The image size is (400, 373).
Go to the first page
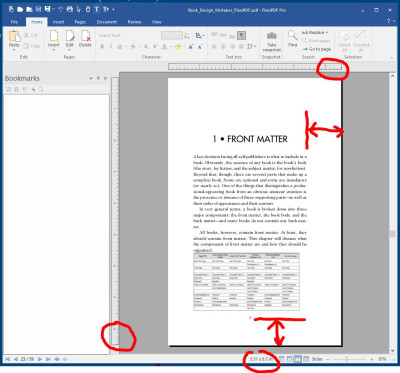tap(7, 359)
